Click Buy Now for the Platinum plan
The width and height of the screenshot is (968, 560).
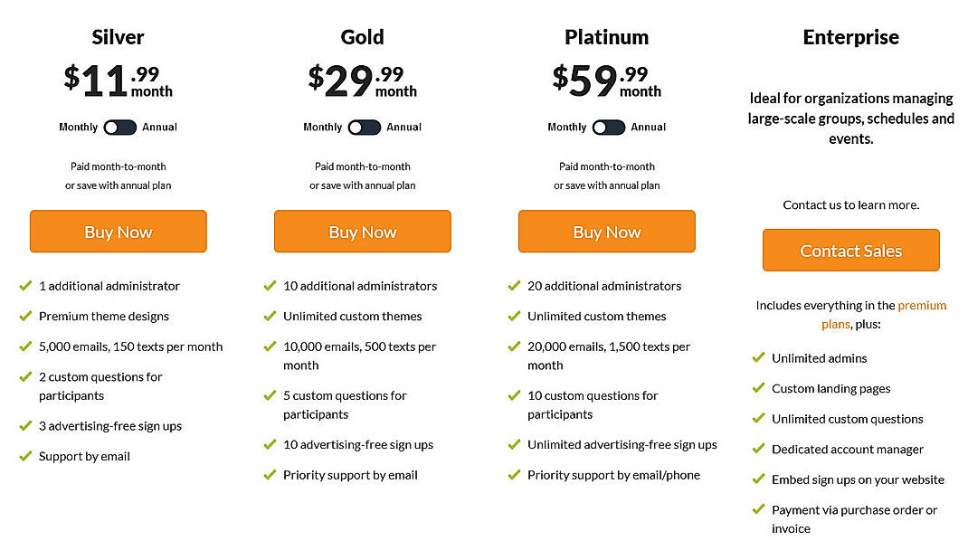(x=606, y=232)
